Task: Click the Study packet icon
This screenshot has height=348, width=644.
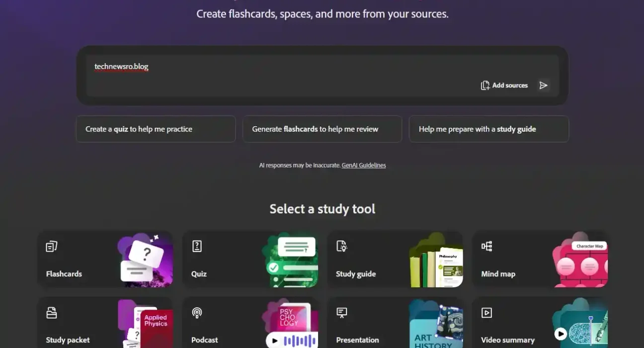Action: 52,313
